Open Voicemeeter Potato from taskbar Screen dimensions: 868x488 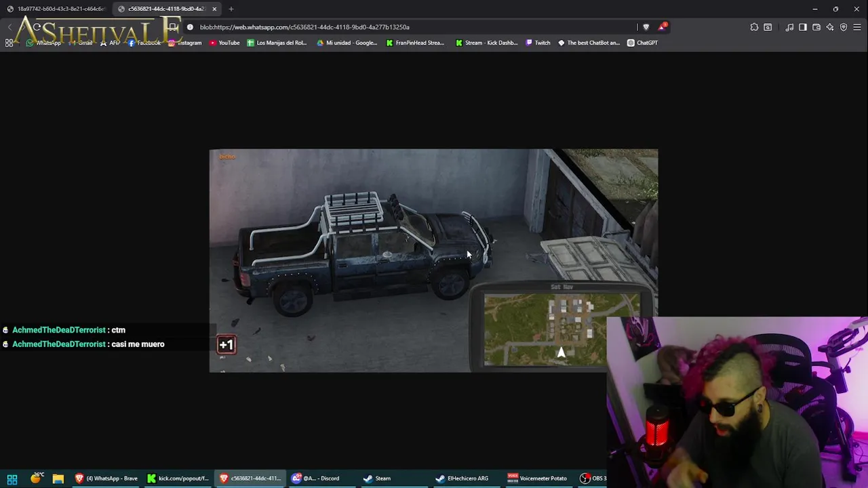538,479
